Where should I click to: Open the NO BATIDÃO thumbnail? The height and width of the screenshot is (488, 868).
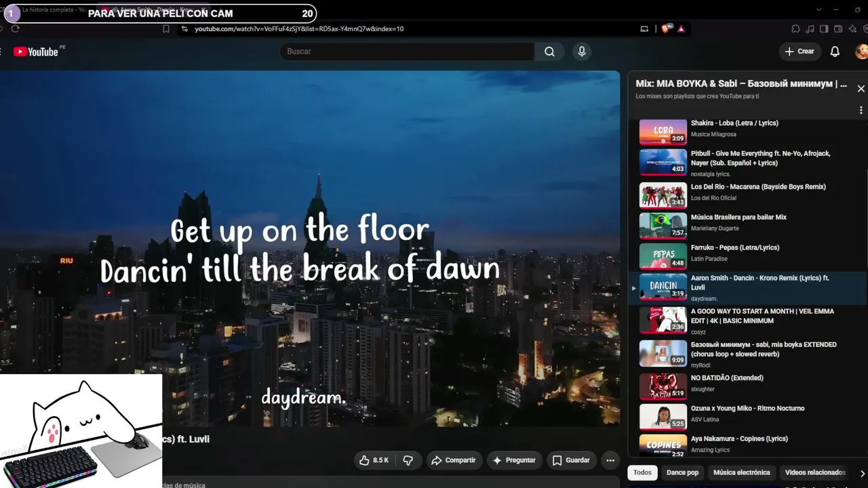(x=663, y=386)
